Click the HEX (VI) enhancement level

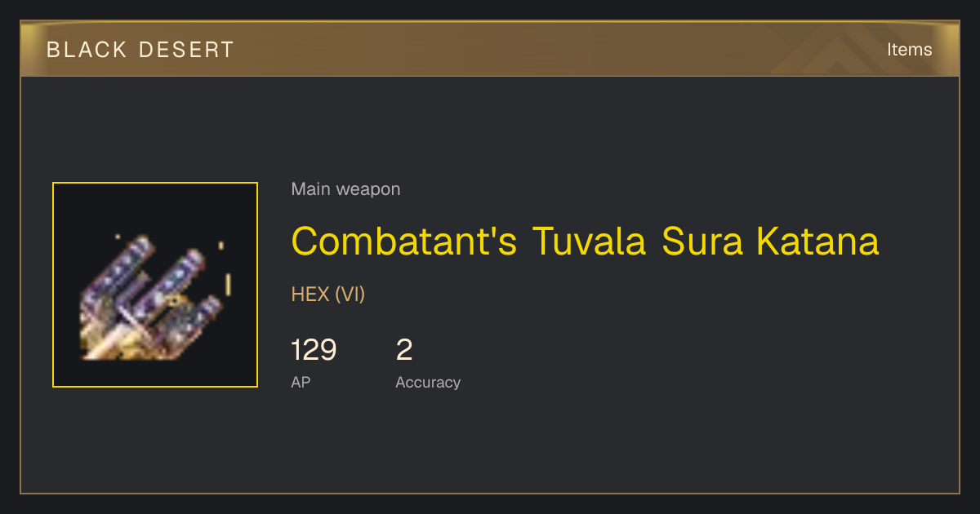coord(327,295)
